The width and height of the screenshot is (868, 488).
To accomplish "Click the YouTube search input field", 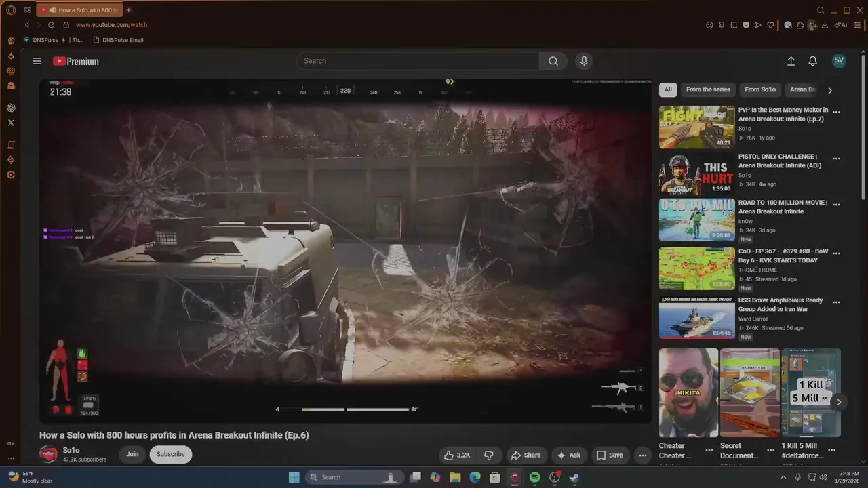I will point(418,61).
